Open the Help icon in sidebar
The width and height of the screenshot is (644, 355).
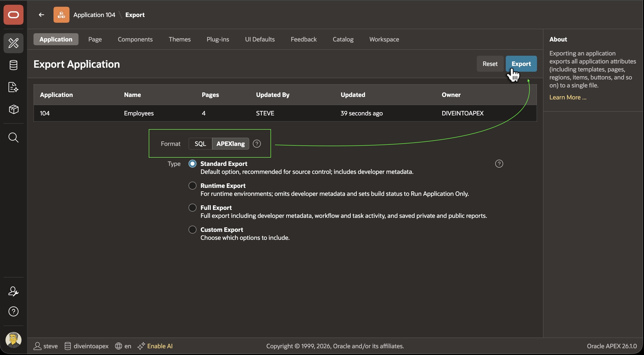point(13,312)
